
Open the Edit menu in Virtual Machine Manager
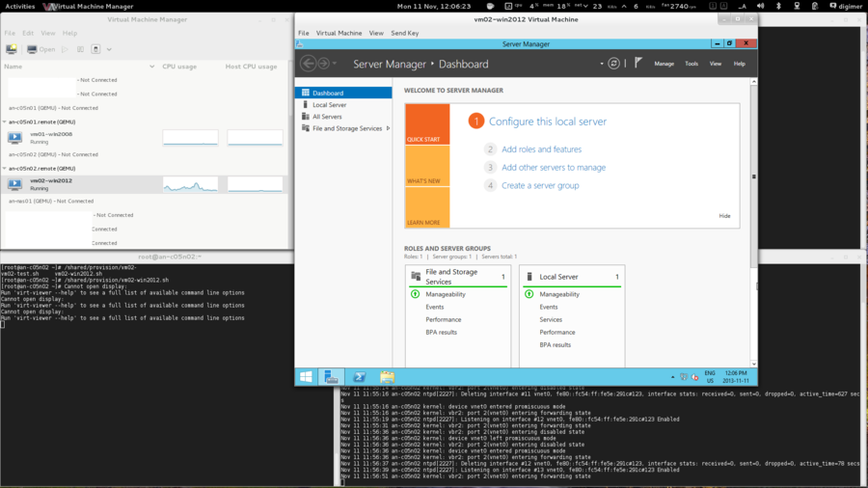[28, 33]
